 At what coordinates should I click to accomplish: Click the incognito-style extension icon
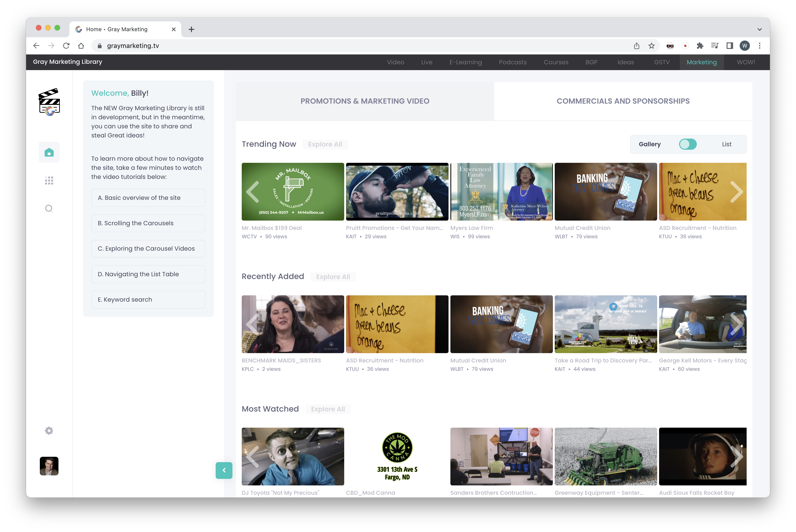(x=670, y=46)
